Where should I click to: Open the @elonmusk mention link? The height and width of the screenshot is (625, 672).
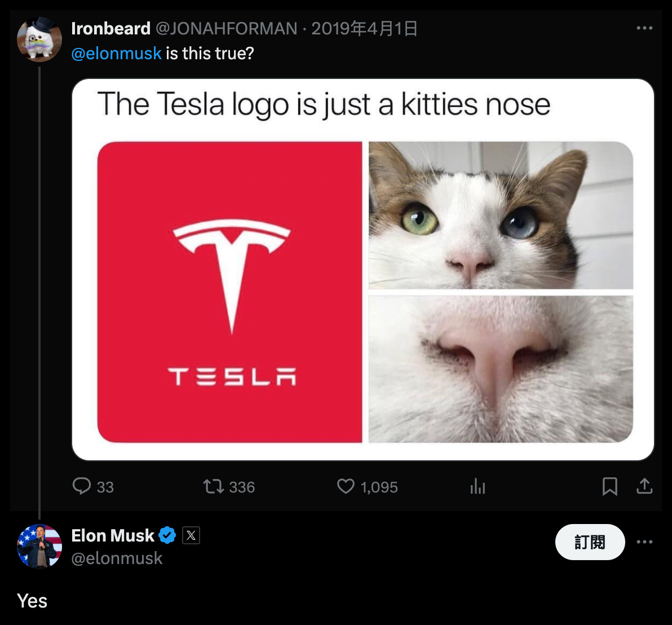pyautogui.click(x=116, y=54)
